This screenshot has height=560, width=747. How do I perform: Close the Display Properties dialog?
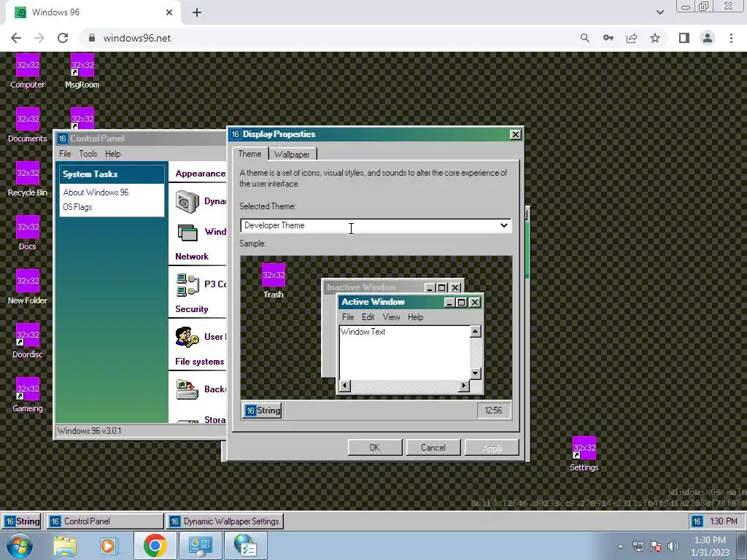[516, 135]
